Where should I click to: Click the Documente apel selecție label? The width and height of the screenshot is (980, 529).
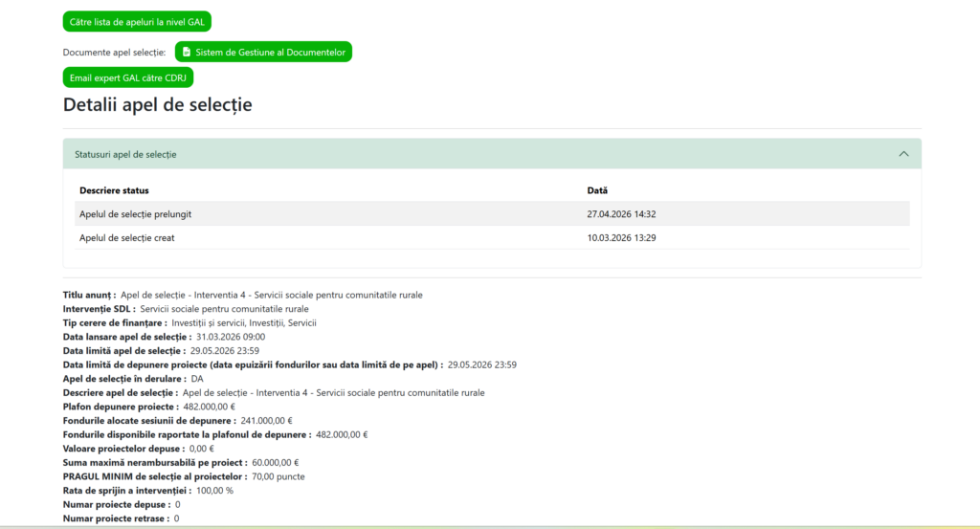pyautogui.click(x=114, y=52)
